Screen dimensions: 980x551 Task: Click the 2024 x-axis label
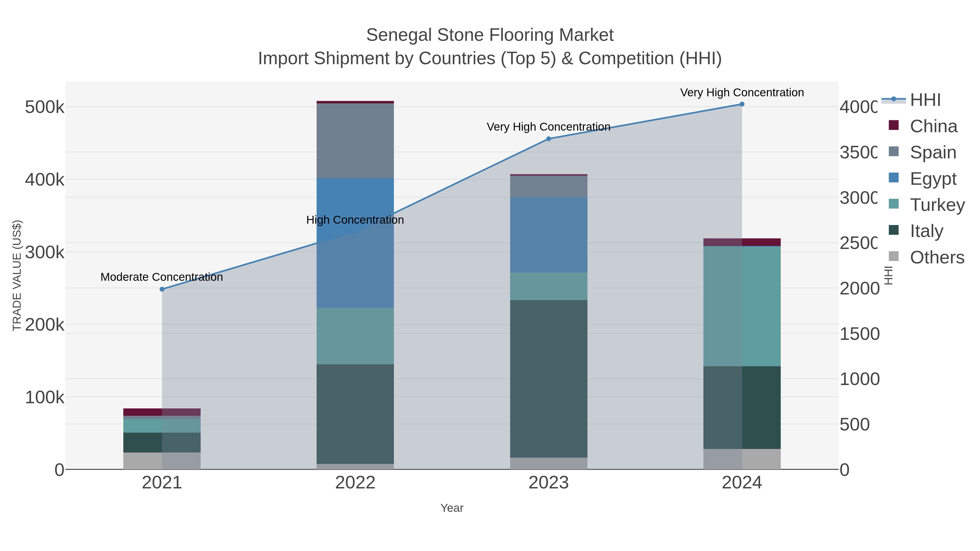[742, 483]
